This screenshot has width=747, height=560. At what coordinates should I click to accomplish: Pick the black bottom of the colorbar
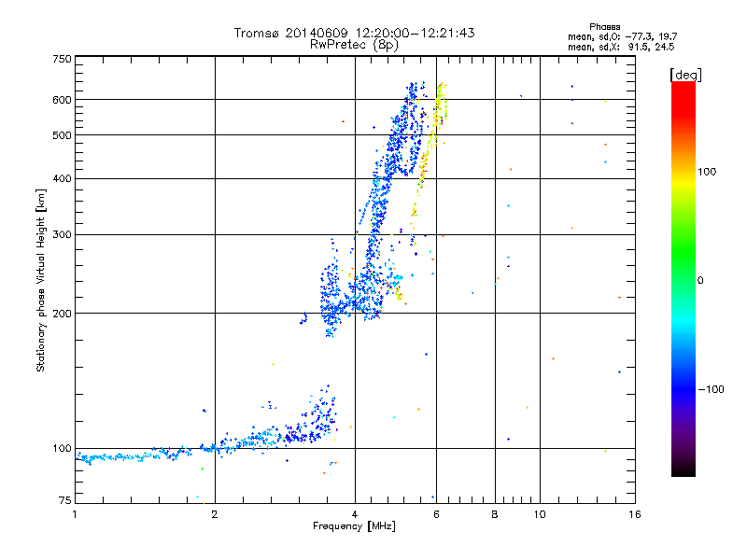[684, 470]
